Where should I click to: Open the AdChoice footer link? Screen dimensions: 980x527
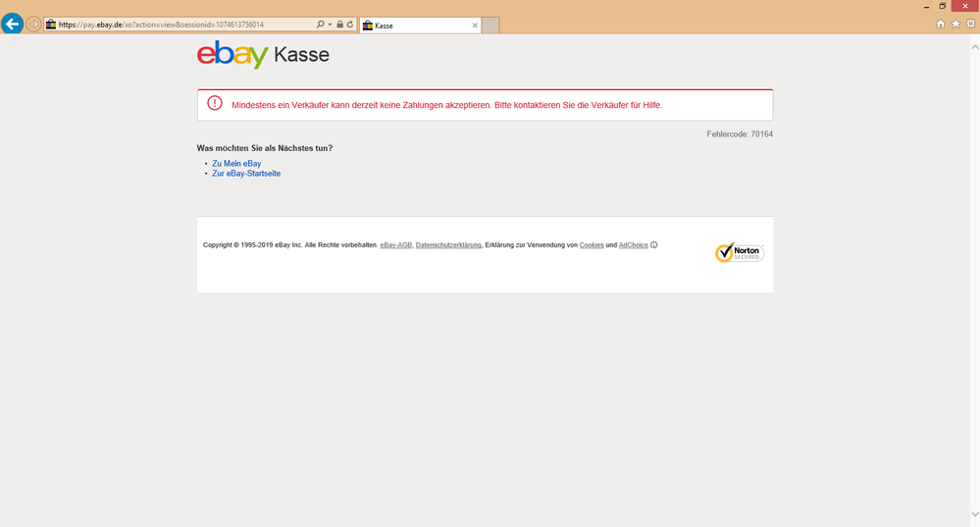pos(633,245)
